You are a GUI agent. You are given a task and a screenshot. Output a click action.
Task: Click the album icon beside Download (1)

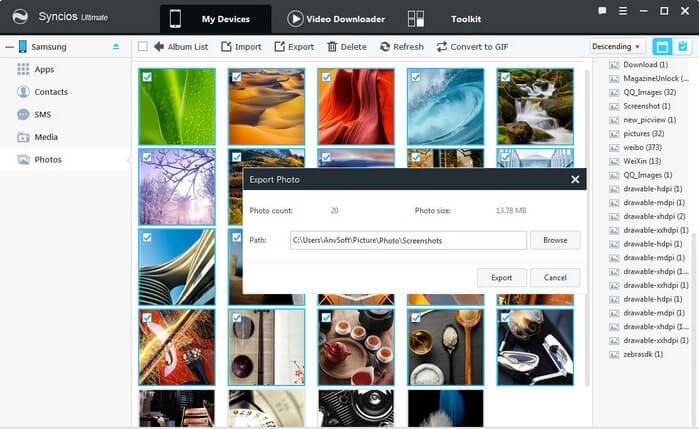[x=614, y=65]
